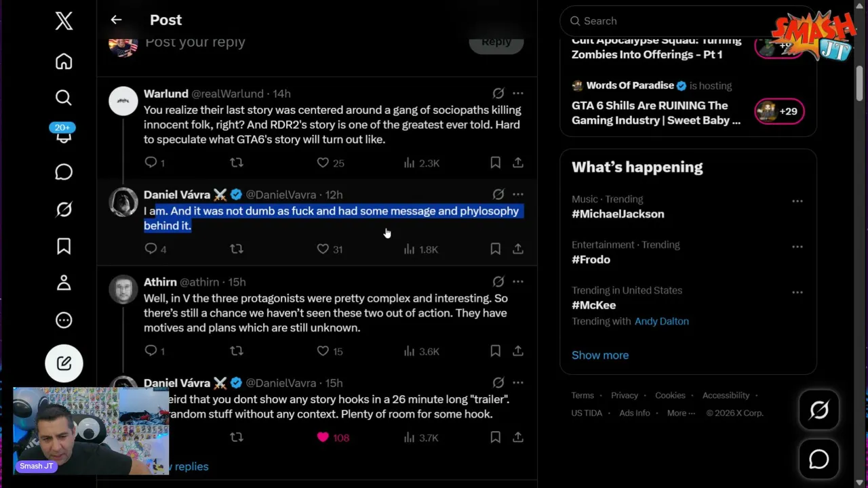
Task: Open the #Frodo trending topic
Action: point(591,260)
